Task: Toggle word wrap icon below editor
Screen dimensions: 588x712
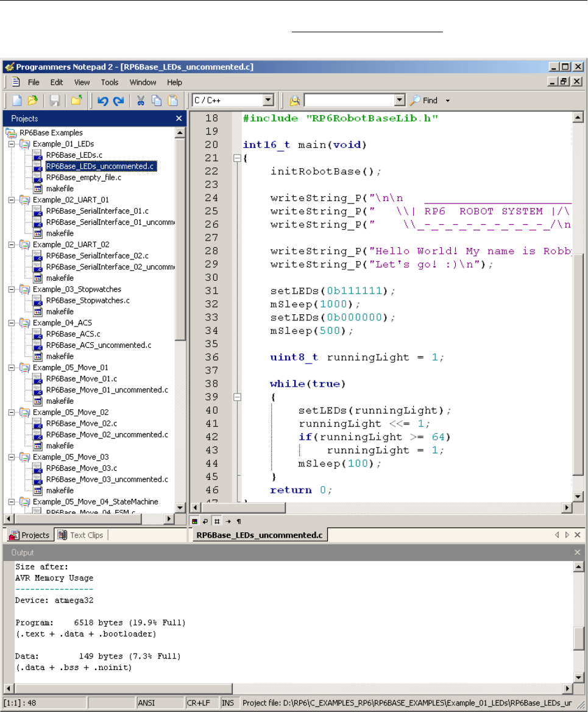Action: pyautogui.click(x=205, y=521)
